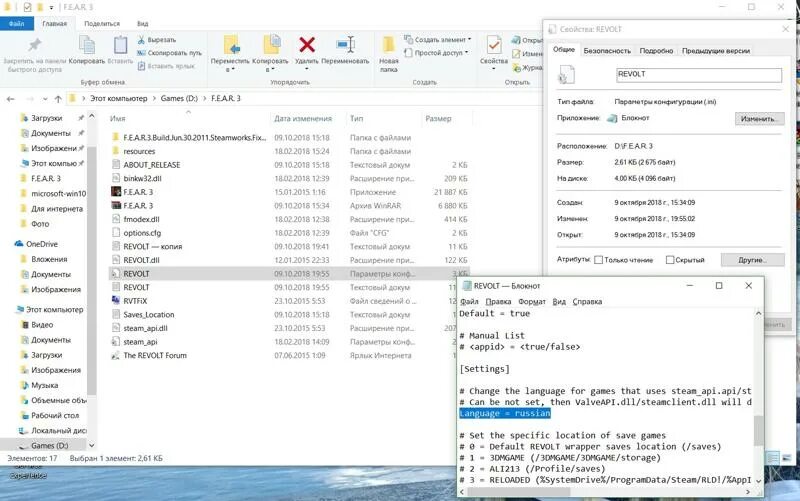The height and width of the screenshot is (501, 800).
Task: Open Переместить в move-to icon
Action: (x=232, y=45)
